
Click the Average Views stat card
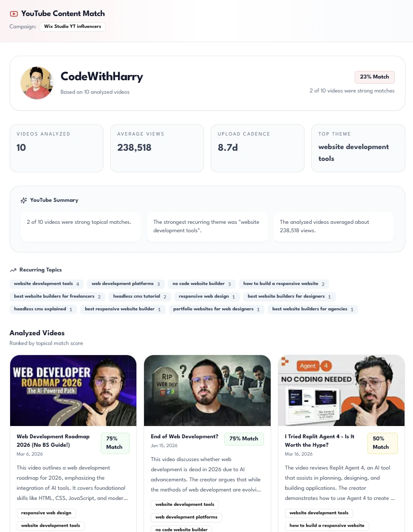click(157, 148)
